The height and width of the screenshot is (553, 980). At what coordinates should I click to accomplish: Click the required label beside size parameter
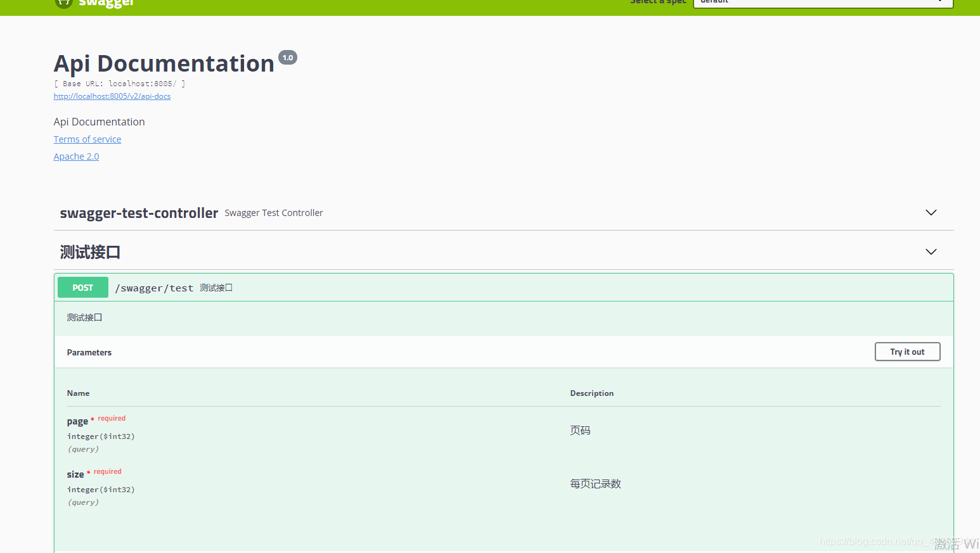107,471
